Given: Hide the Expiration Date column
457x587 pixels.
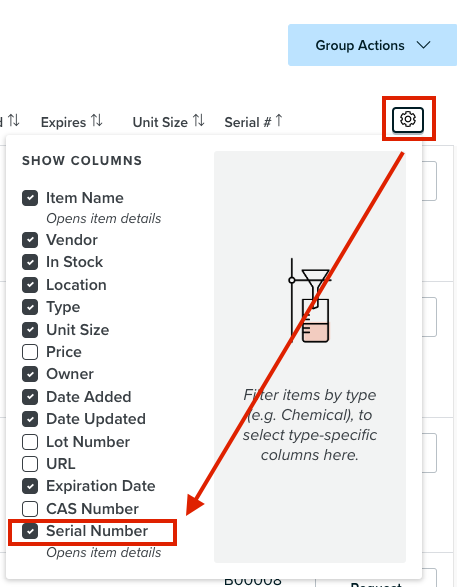Looking at the screenshot, I should 30,486.
